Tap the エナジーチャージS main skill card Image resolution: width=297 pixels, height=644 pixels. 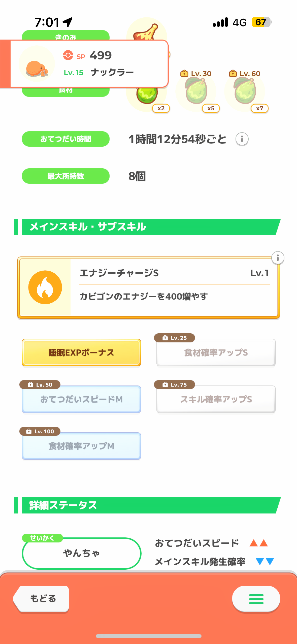[174, 287]
